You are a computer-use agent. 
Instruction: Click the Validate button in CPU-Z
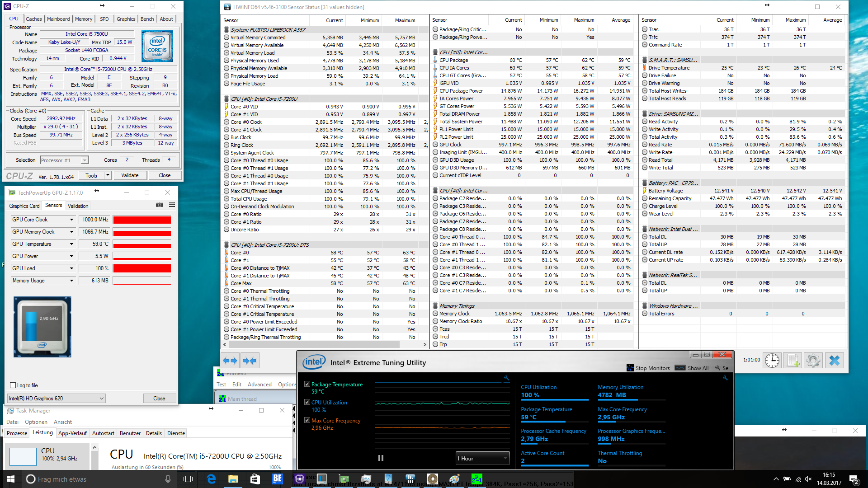130,175
